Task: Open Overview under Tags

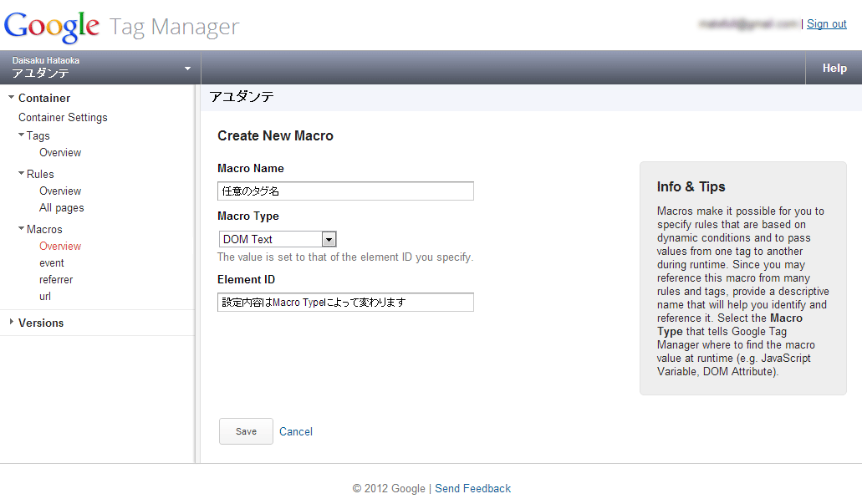Action: click(x=60, y=153)
